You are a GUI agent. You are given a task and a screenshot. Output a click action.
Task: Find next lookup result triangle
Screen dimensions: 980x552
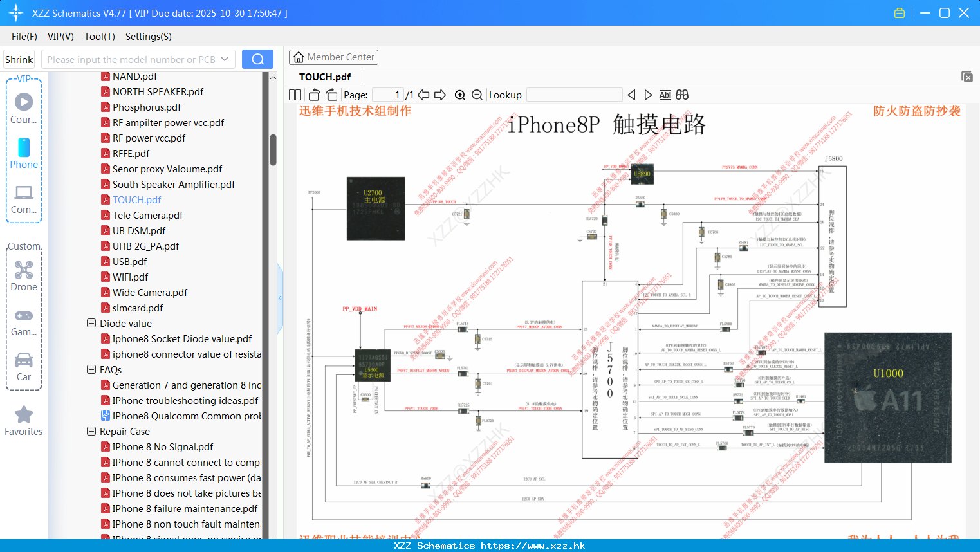(x=648, y=95)
